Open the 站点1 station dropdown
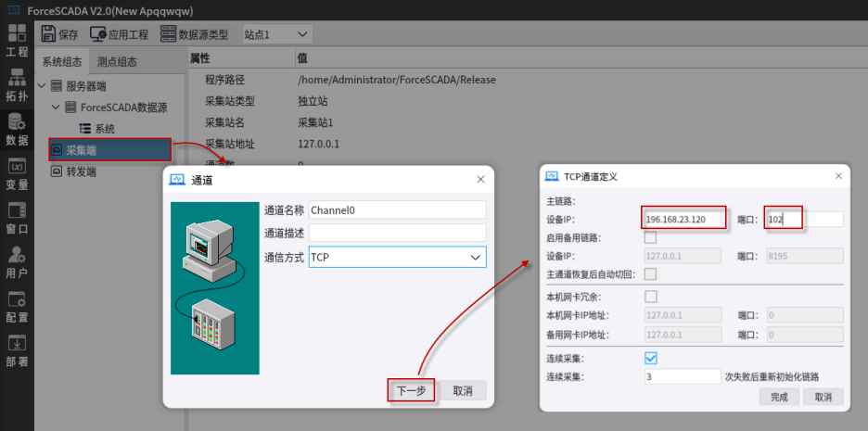This screenshot has width=868, height=431. 276,34
